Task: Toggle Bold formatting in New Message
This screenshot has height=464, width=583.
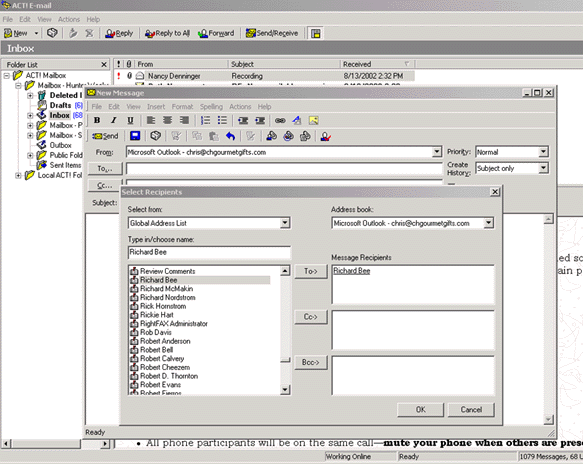Action: pos(97,120)
